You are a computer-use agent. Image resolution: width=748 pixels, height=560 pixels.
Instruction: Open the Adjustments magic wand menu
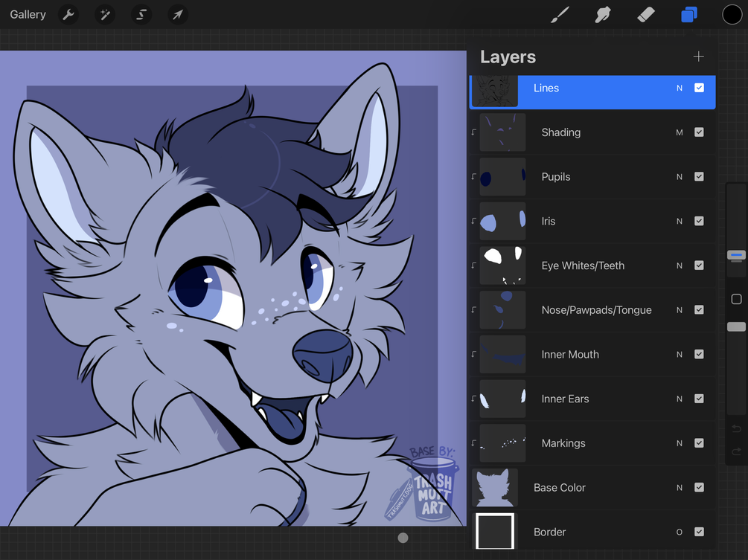(x=105, y=15)
